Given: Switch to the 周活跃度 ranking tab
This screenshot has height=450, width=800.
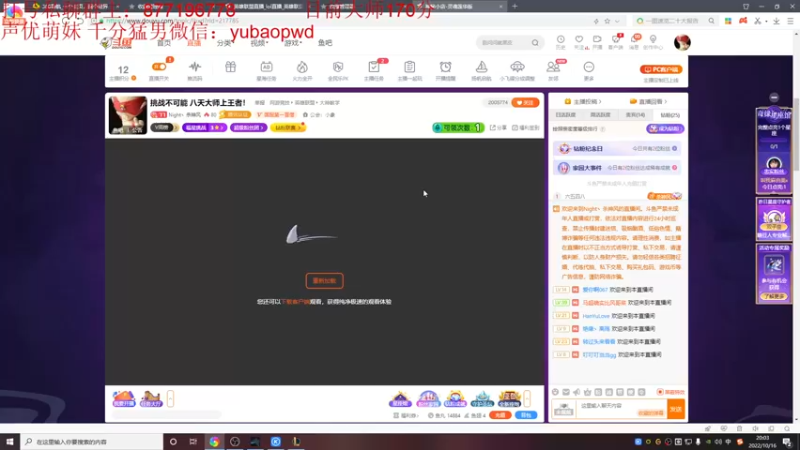Looking at the screenshot, I should pyautogui.click(x=600, y=115).
